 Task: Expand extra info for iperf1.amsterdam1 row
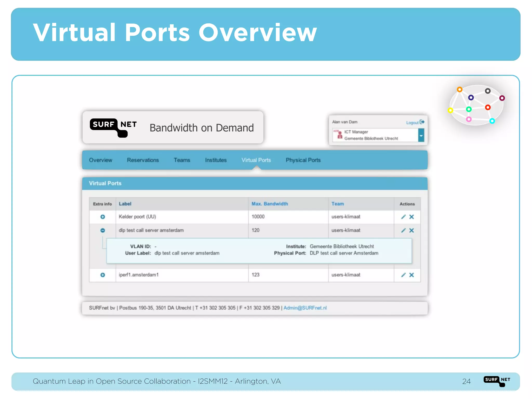click(x=103, y=275)
